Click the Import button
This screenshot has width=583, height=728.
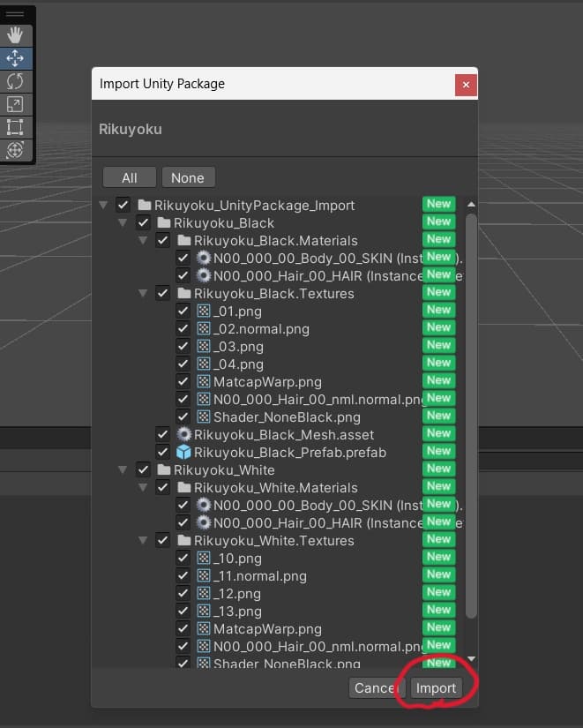click(436, 688)
